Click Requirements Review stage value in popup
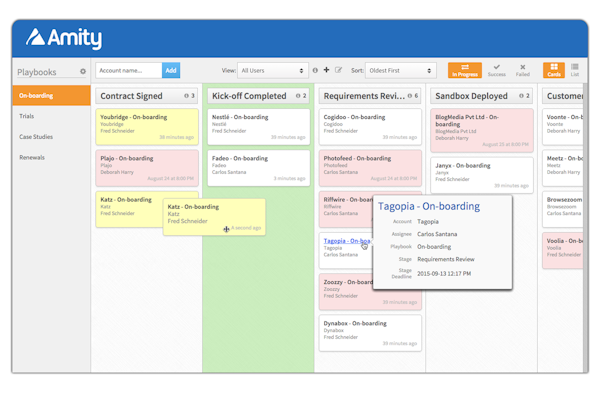This screenshot has width=600, height=393. point(446,259)
